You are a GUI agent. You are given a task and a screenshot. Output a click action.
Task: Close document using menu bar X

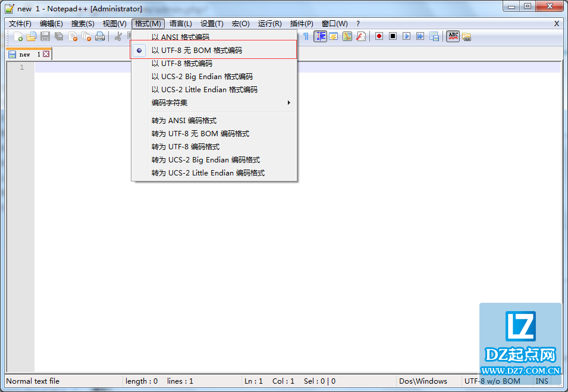557,24
